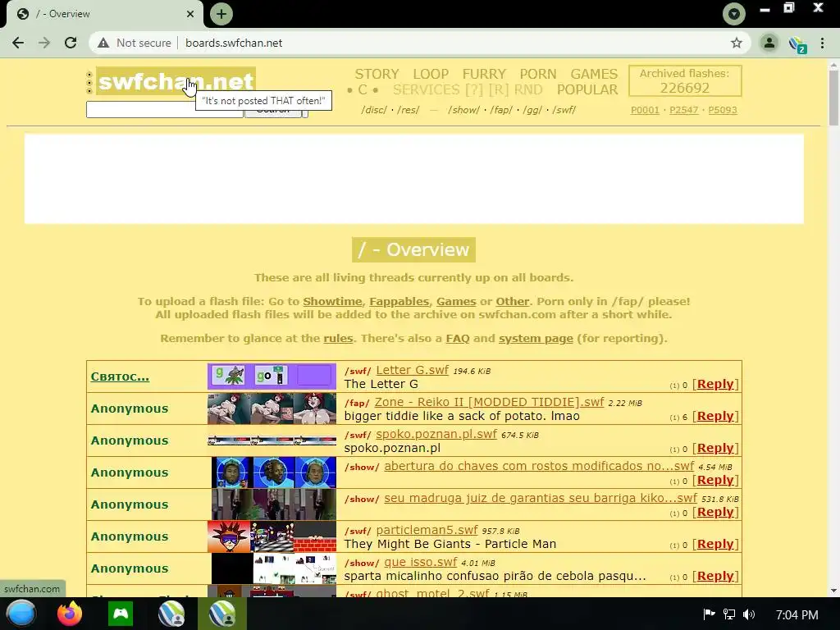This screenshot has height=630, width=840.
Task: Open the GAMES category
Action: [594, 74]
